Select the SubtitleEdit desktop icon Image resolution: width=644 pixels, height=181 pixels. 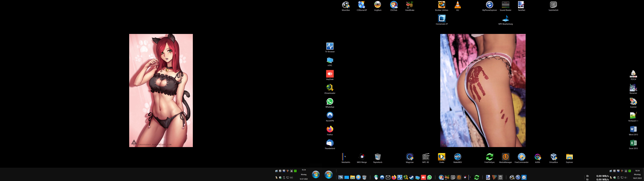pos(553,6)
